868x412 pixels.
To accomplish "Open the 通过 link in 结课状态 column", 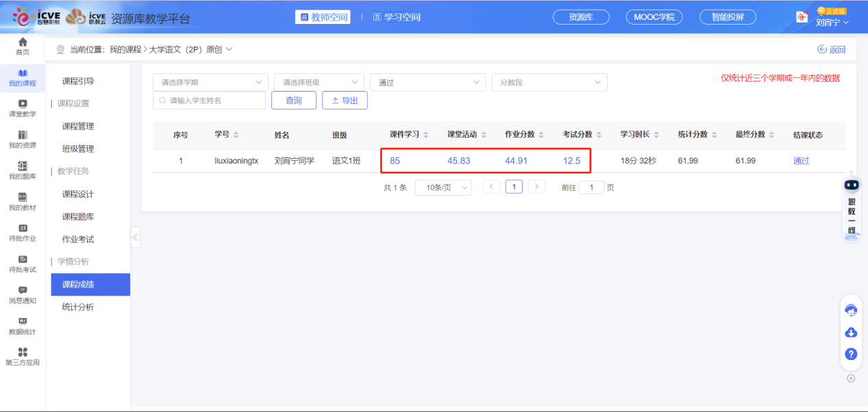I will click(x=801, y=160).
